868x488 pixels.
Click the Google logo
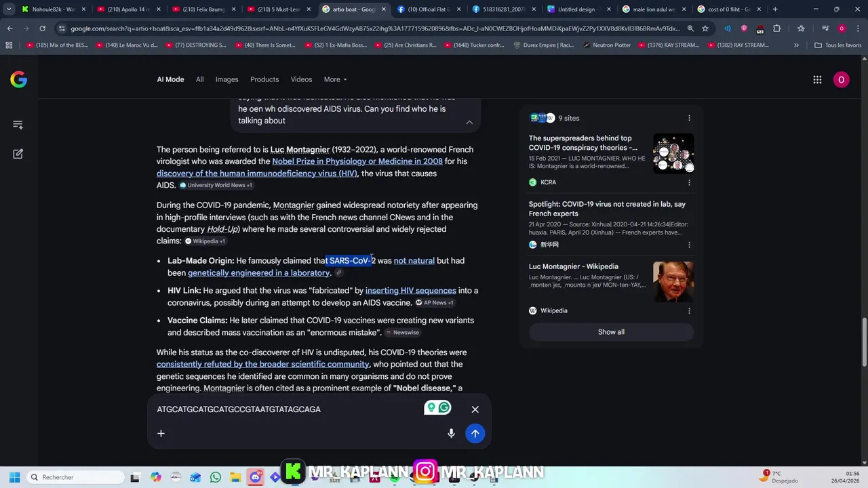(x=18, y=79)
